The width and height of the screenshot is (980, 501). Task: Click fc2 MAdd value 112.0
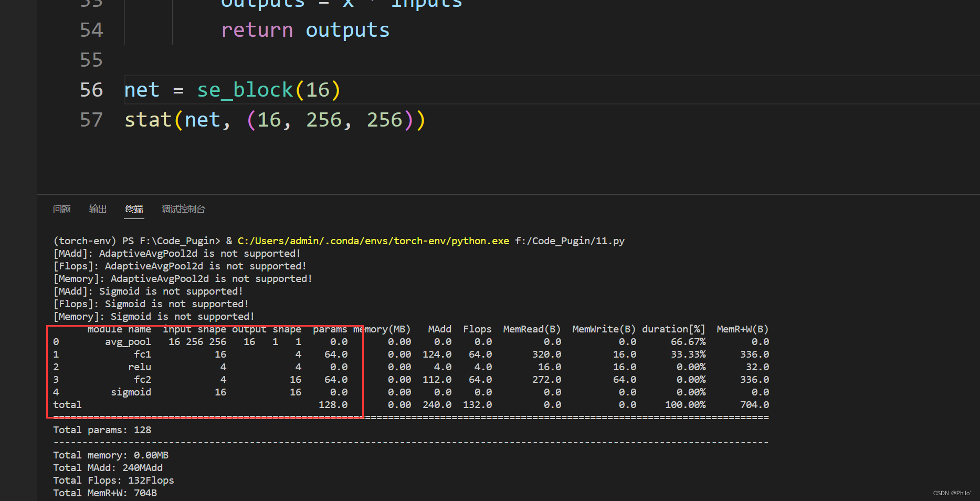pyautogui.click(x=437, y=380)
